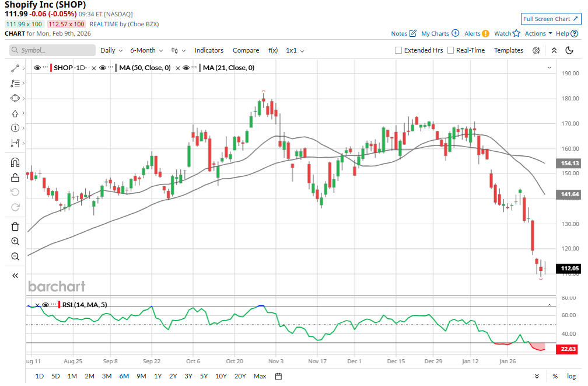
Task: Open the Indicators menu
Action: click(209, 50)
